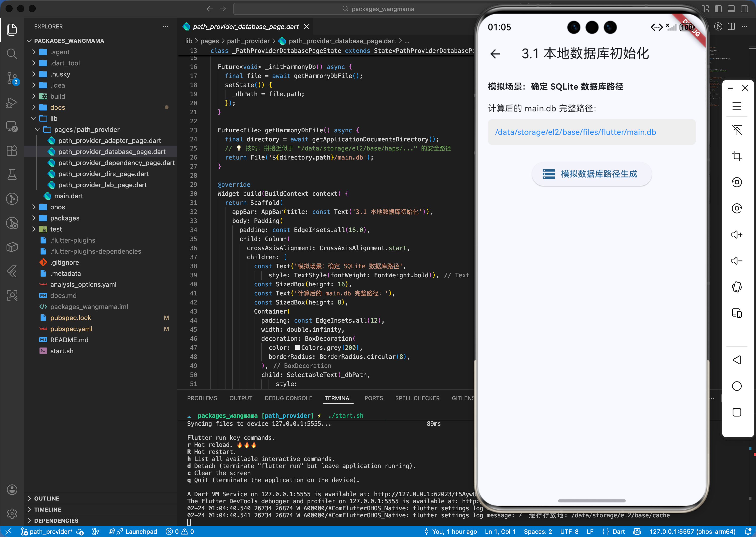756x537 pixels.
Task: Click the Colors.grey color swatch on line 47
Action: (297, 348)
